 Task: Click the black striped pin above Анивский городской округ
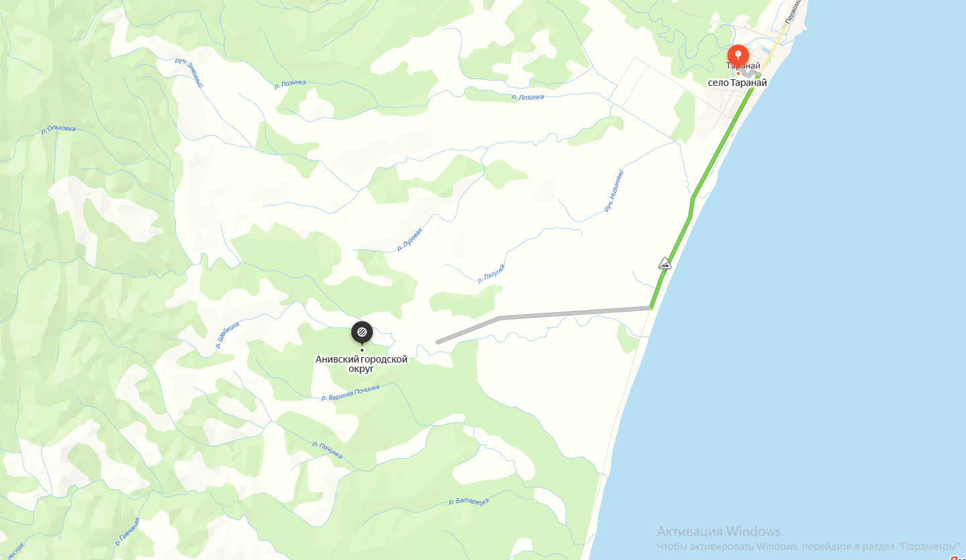361,332
